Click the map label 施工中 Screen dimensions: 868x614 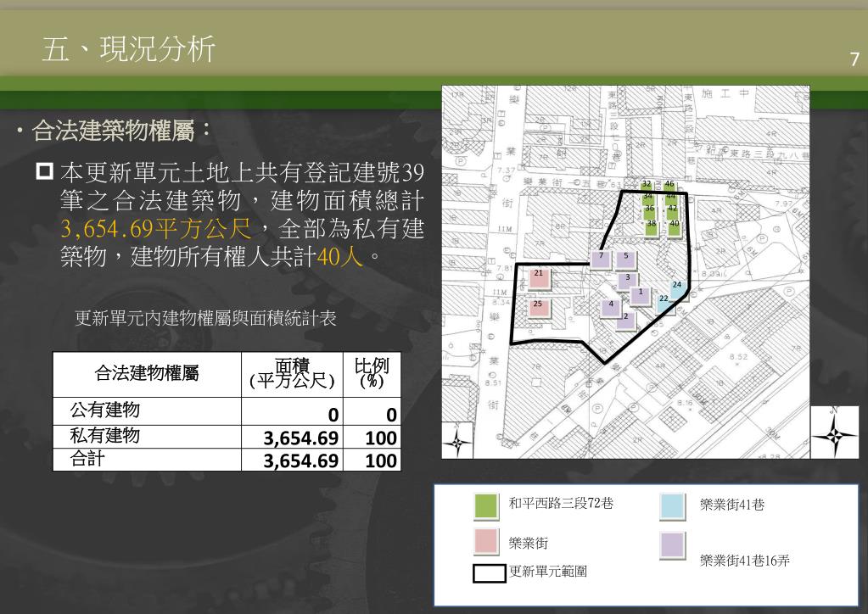[x=725, y=94]
